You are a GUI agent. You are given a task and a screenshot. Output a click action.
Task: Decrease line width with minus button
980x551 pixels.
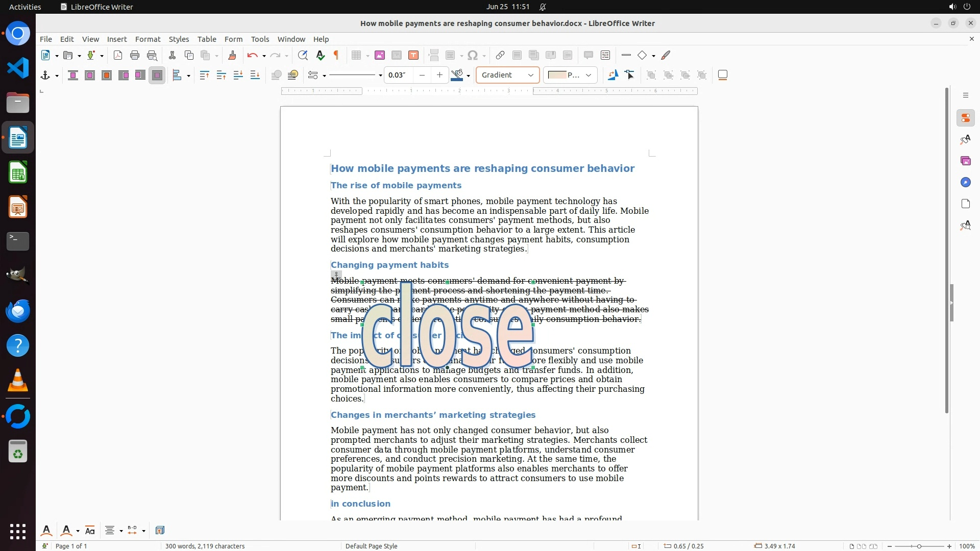422,75
